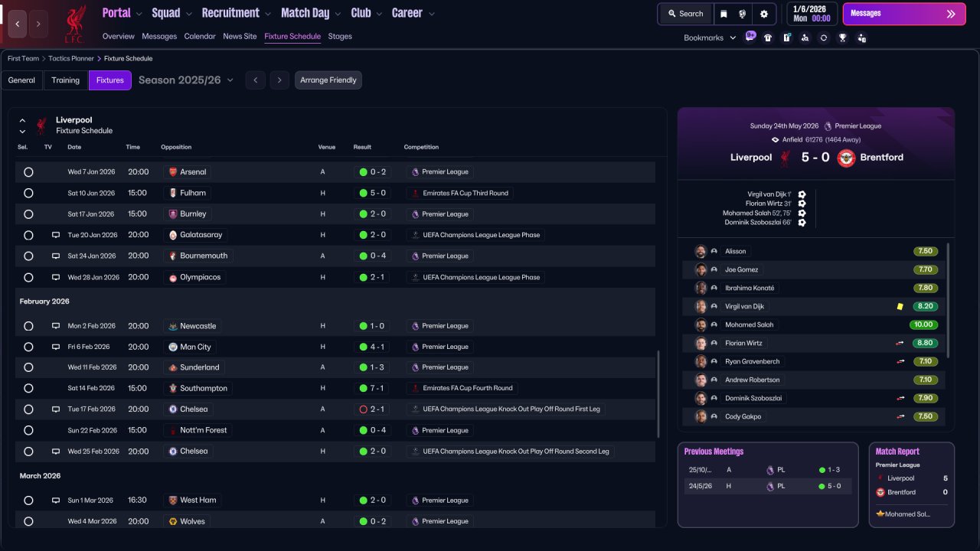Open settings gear icon in top bar
The image size is (980, 551).
764,14
